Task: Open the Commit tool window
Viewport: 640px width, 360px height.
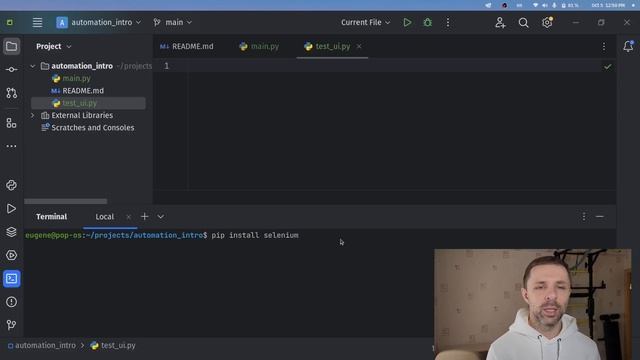Action: coord(11,70)
